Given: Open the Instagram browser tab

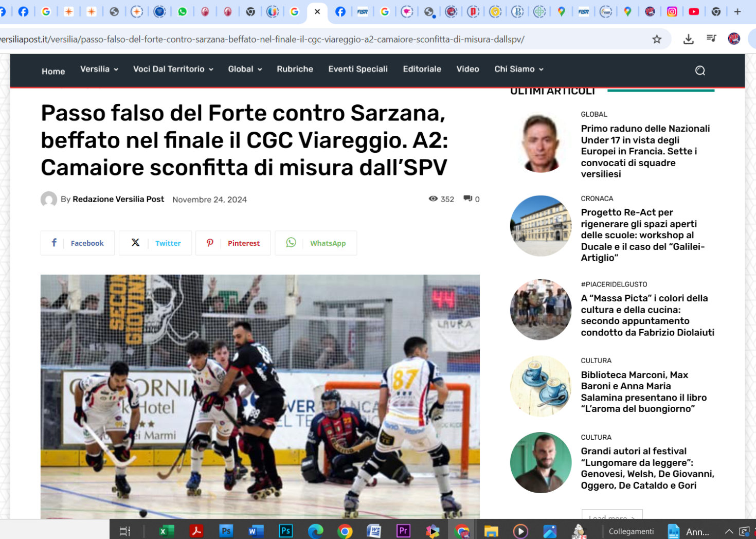Looking at the screenshot, I should (x=672, y=11).
